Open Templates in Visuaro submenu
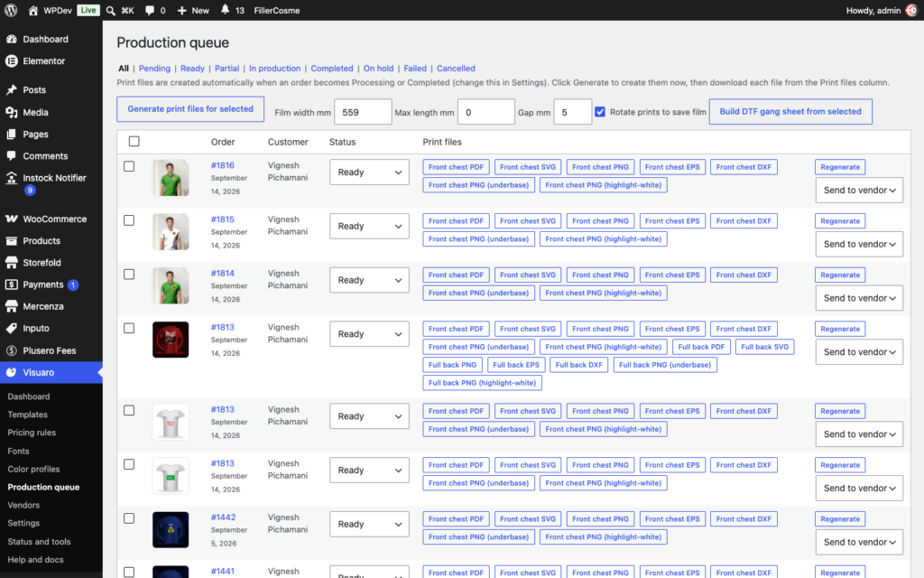 [x=28, y=415]
